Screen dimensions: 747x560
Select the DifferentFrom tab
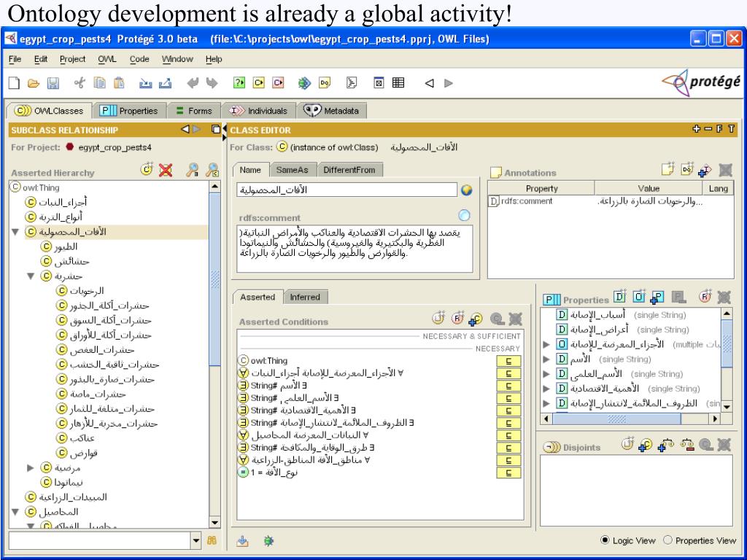tap(349, 169)
